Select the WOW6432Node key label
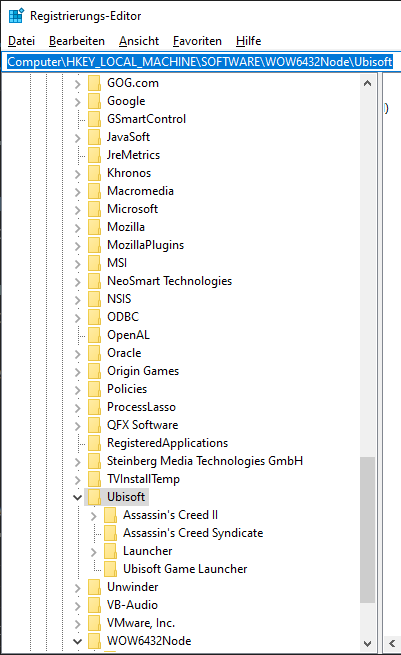Screen dimensions: 401x655 click(x=149, y=641)
